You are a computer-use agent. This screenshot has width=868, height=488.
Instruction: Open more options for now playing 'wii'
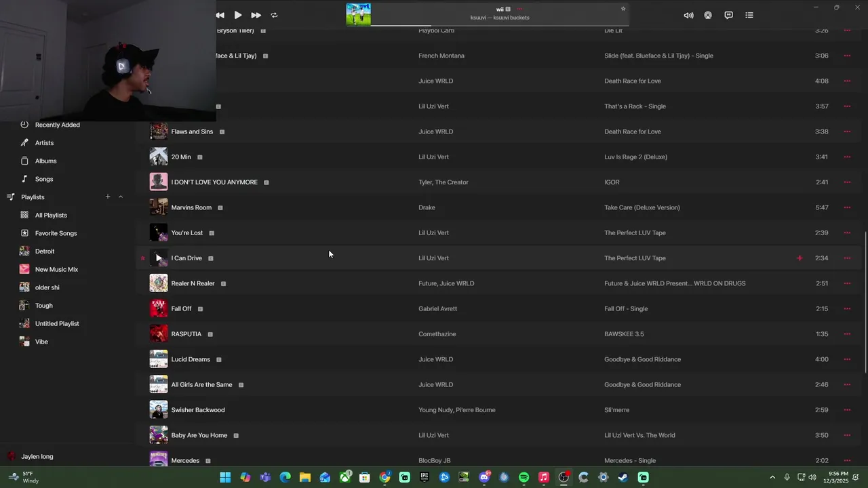click(x=519, y=9)
